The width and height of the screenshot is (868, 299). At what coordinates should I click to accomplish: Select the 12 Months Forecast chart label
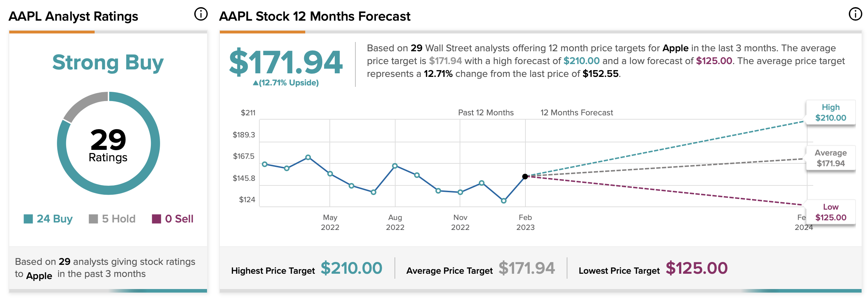(x=577, y=112)
